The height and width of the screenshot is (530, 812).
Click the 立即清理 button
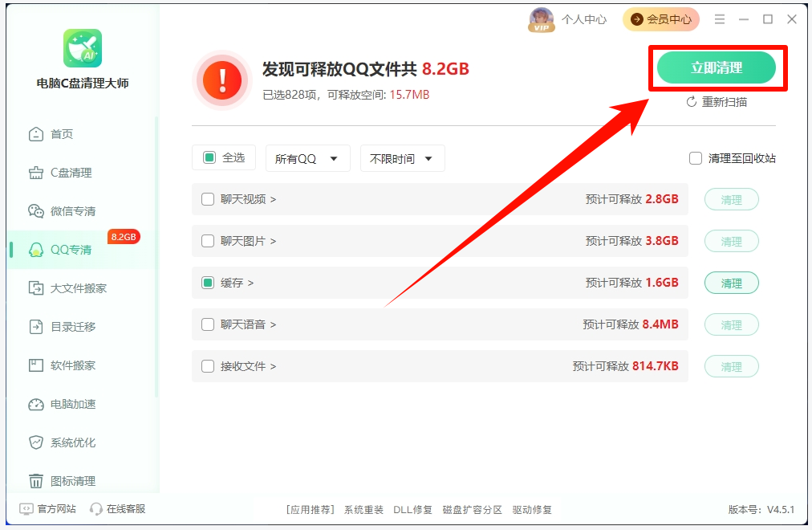point(717,67)
